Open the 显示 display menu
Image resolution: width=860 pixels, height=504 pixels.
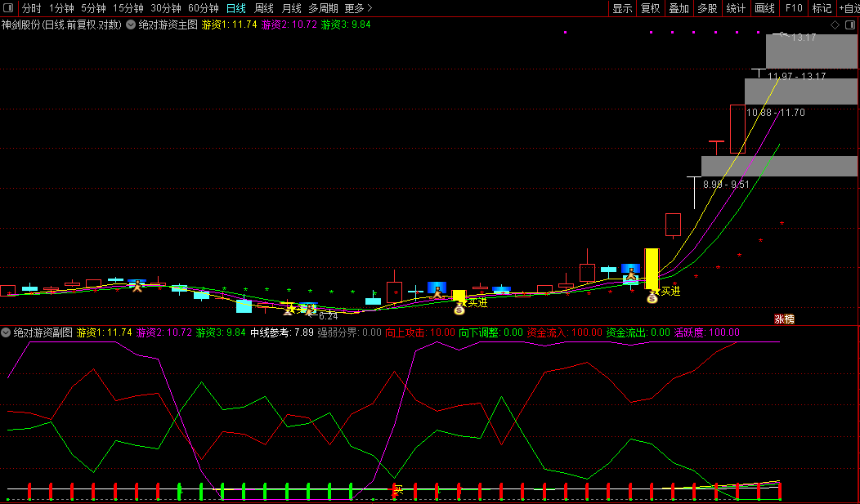(622, 8)
